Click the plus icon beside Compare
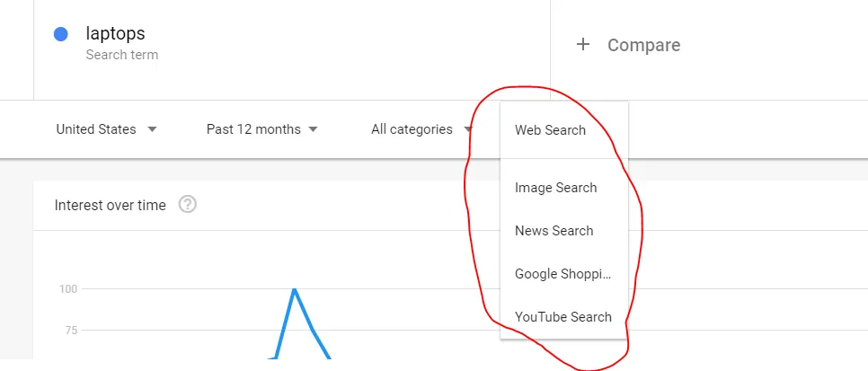The width and height of the screenshot is (868, 371). point(583,45)
